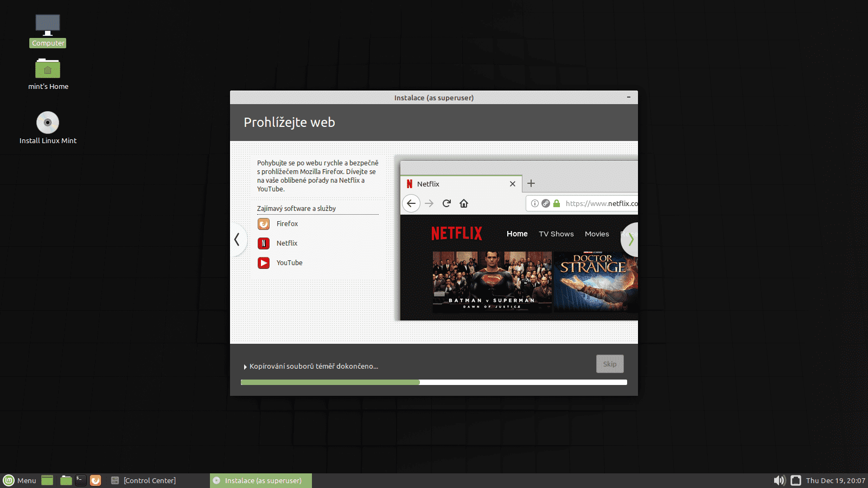
Task: Go back using the left chevron arrow
Action: 237,239
